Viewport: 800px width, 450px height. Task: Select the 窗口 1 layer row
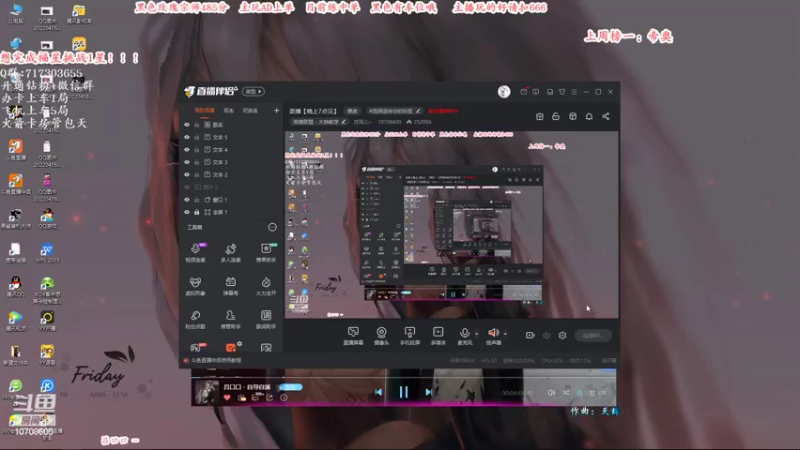[x=232, y=199]
